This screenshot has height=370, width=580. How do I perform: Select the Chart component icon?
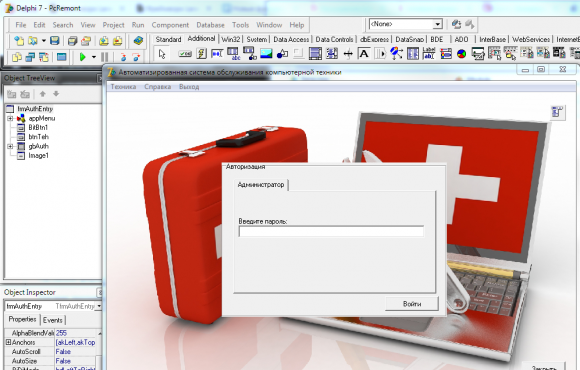461,54
